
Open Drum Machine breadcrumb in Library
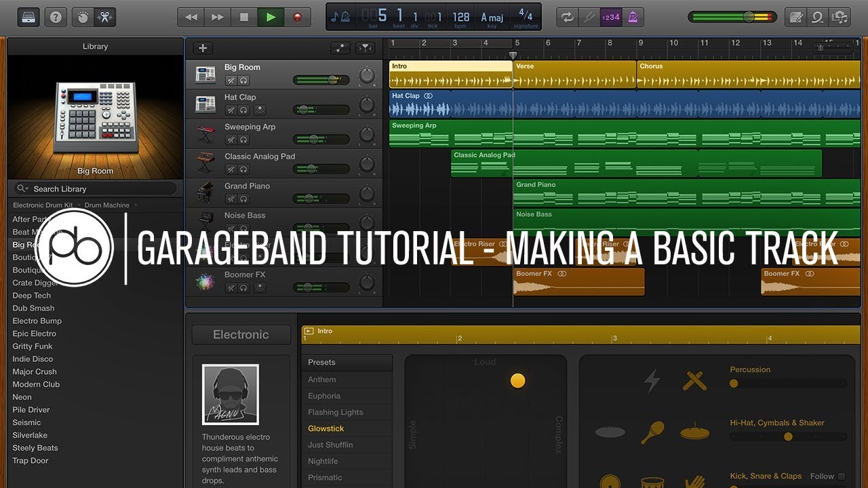(x=108, y=205)
